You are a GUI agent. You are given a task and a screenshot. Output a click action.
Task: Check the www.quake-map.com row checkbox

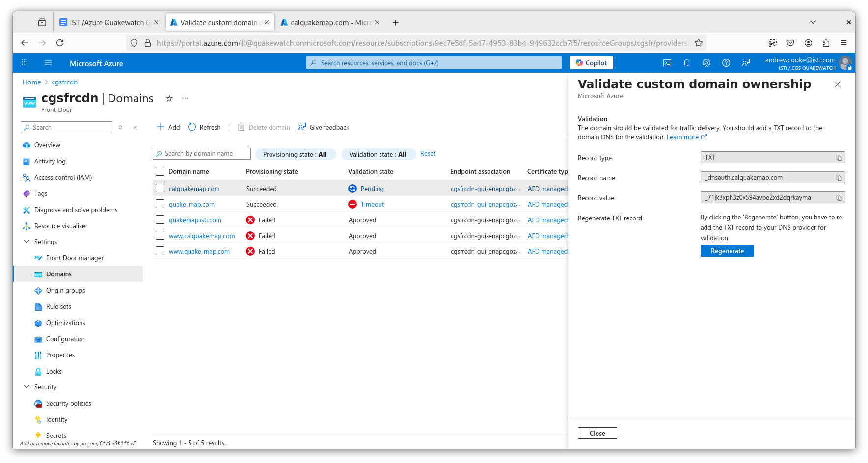160,251
